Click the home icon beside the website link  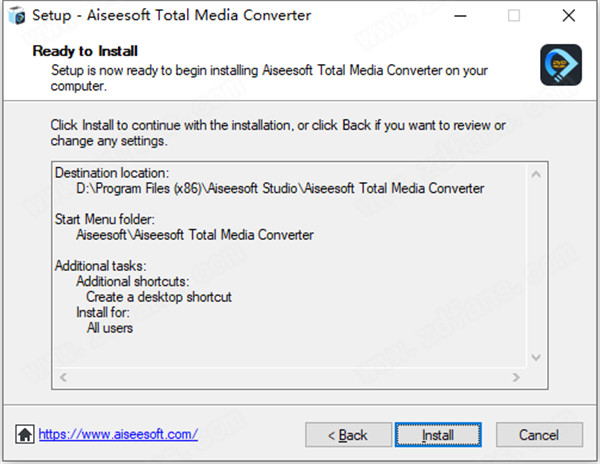pyautogui.click(x=25, y=434)
